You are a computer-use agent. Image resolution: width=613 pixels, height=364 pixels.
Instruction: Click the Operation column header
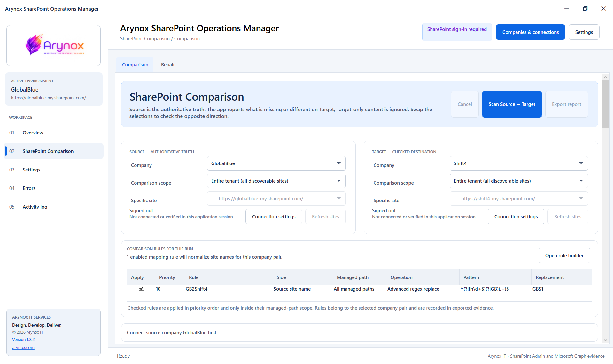[423, 277]
